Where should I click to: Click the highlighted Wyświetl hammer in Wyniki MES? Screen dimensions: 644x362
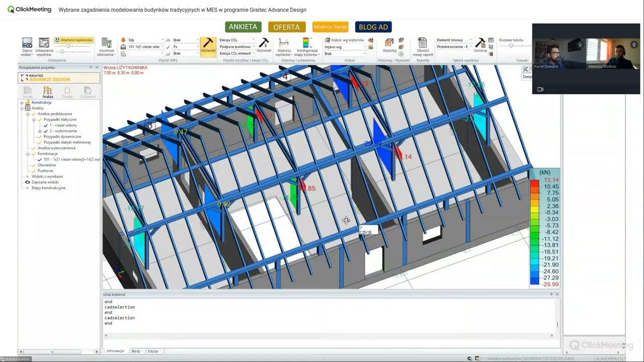(x=208, y=46)
